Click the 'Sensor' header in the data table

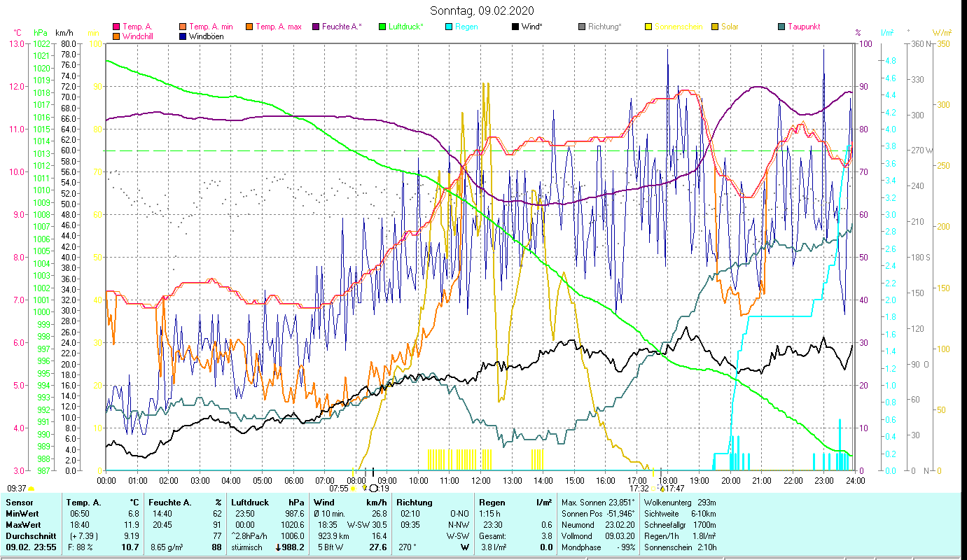coord(19,503)
